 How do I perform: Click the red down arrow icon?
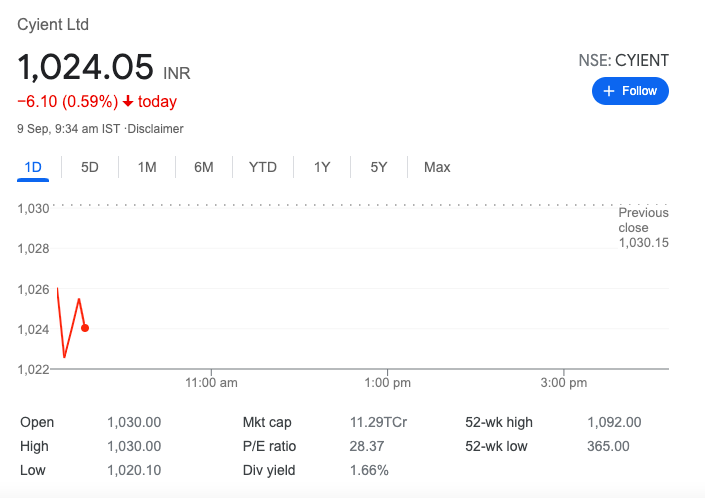coord(128,101)
